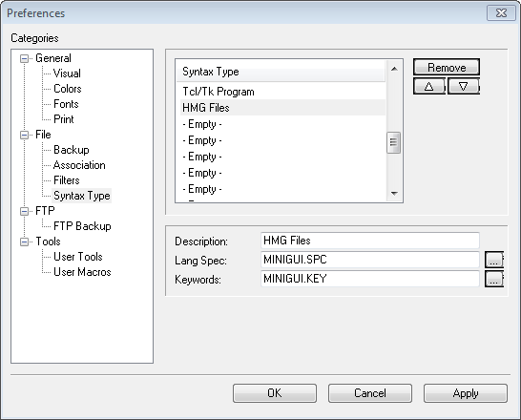Select the first Empty entry below HMG Files

point(282,124)
